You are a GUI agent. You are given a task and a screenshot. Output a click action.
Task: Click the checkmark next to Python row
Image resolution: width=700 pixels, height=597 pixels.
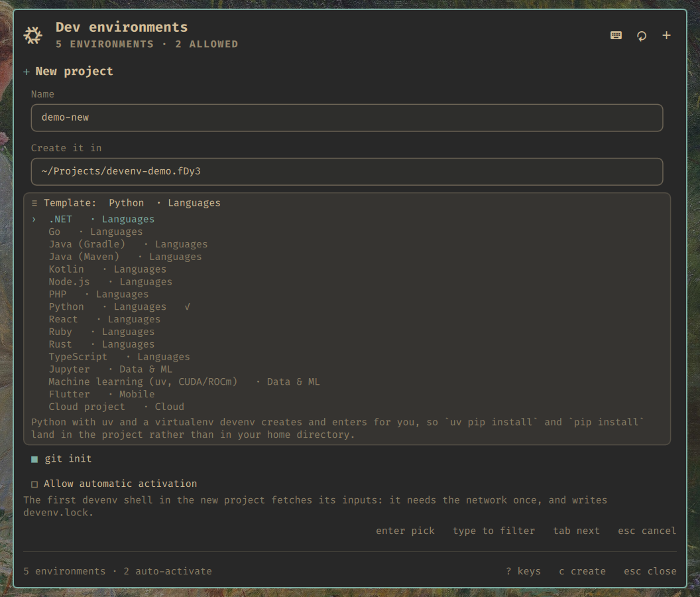187,306
